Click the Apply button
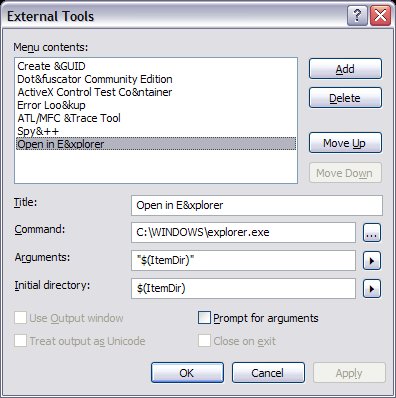Image resolution: width=396 pixels, height=398 pixels. [349, 372]
